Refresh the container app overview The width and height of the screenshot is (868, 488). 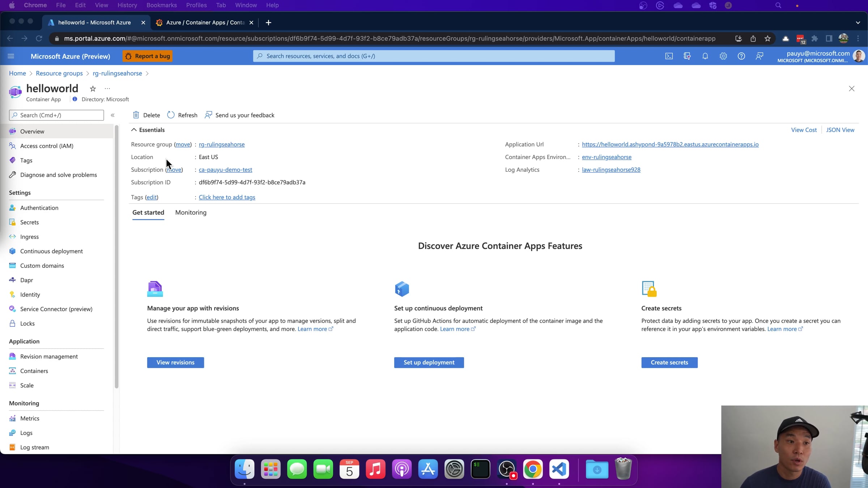click(x=182, y=115)
